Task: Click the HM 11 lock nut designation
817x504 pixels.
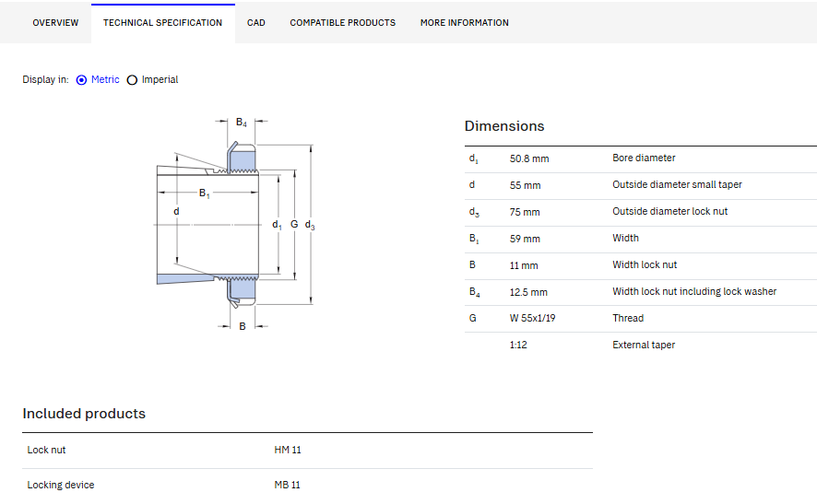Action: click(x=288, y=450)
